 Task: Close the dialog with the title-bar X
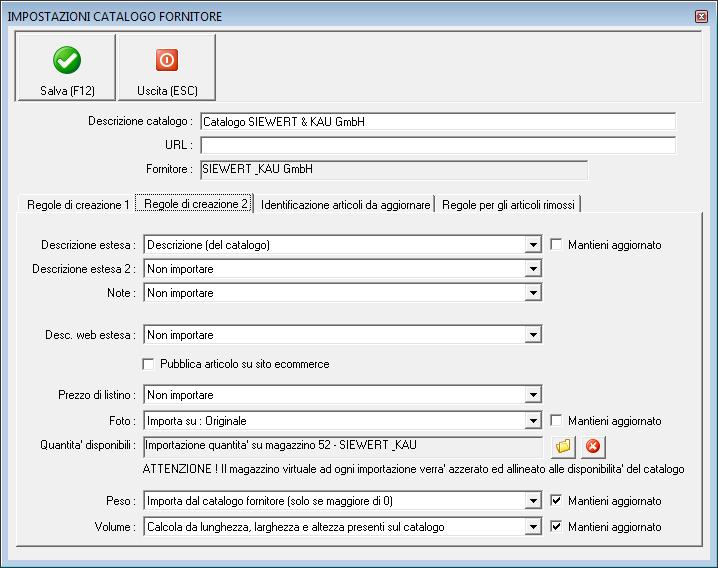coord(701,16)
